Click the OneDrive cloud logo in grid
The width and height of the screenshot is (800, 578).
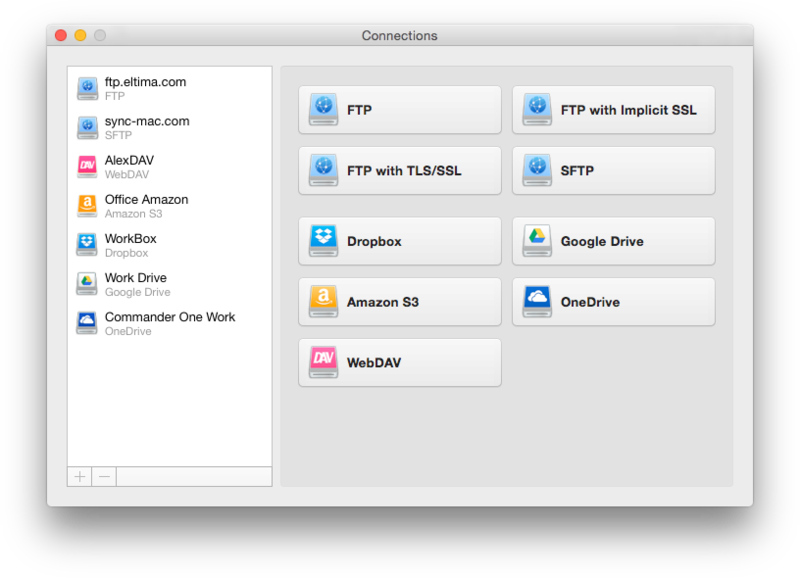pyautogui.click(x=537, y=301)
